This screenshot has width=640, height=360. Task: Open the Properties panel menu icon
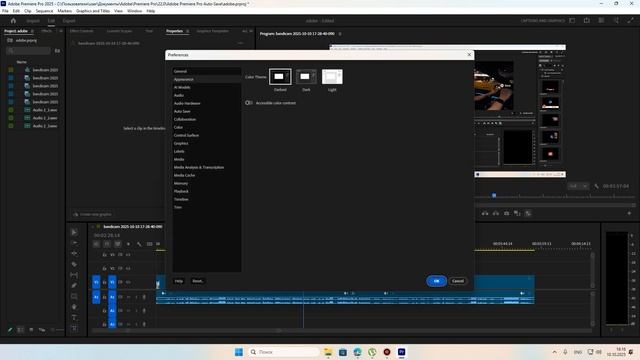pos(187,31)
